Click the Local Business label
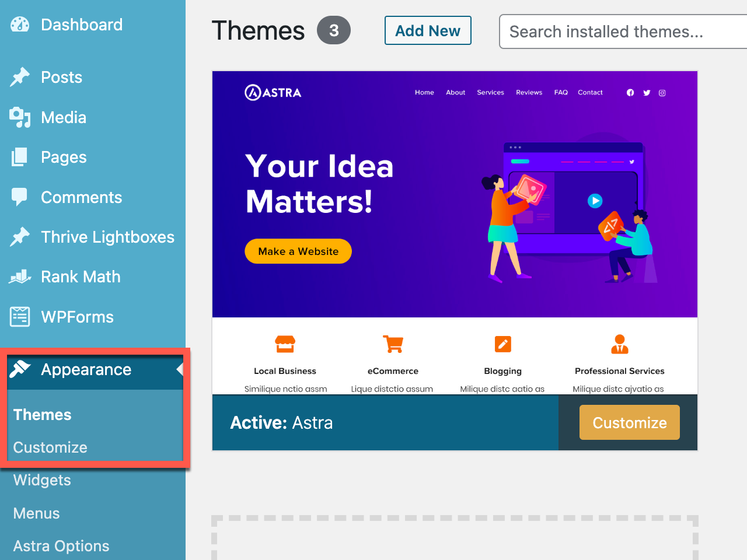 pos(285,371)
